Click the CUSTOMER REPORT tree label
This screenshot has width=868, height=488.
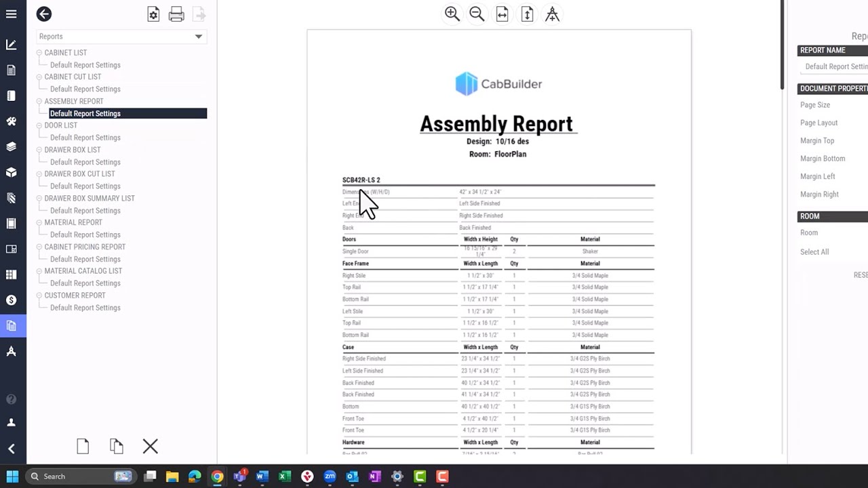click(x=75, y=296)
